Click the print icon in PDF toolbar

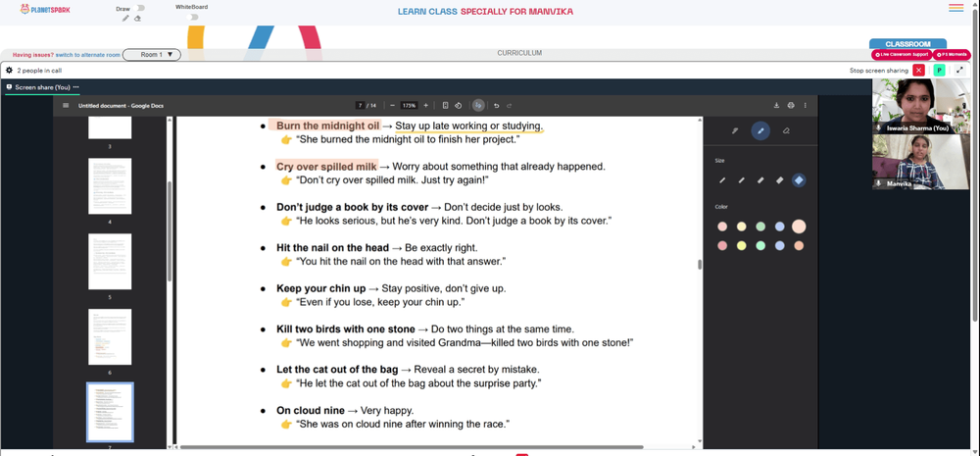pos(791,106)
